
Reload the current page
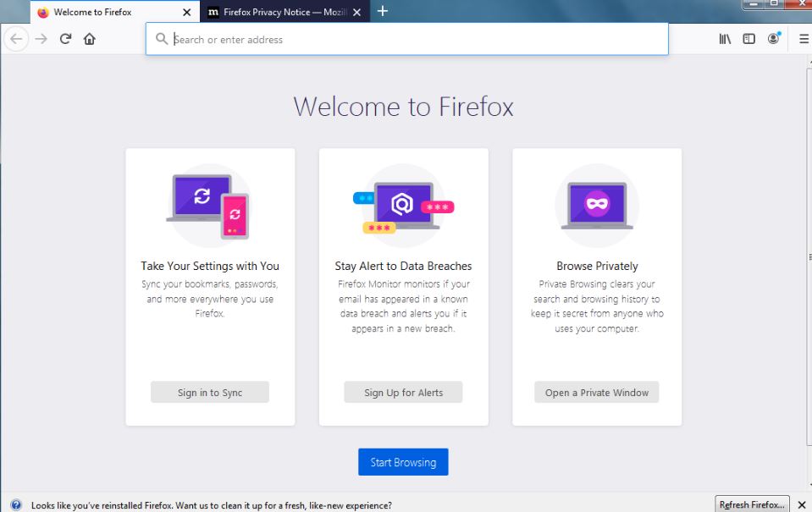point(65,39)
